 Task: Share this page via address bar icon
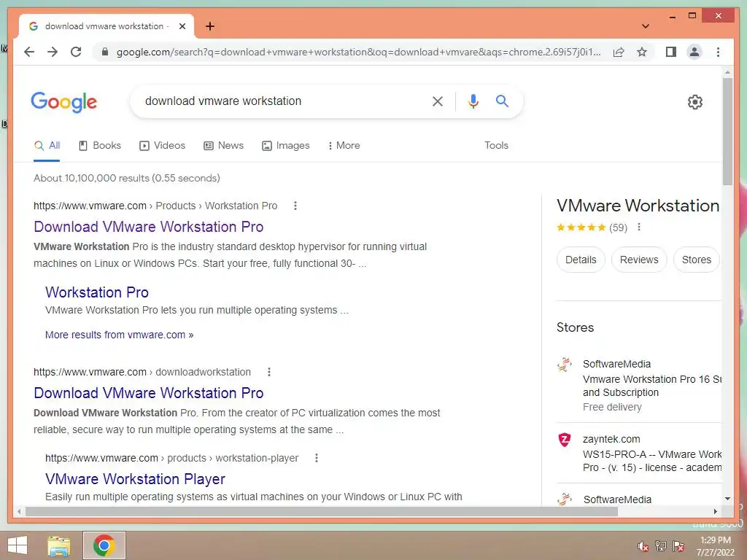click(x=619, y=52)
